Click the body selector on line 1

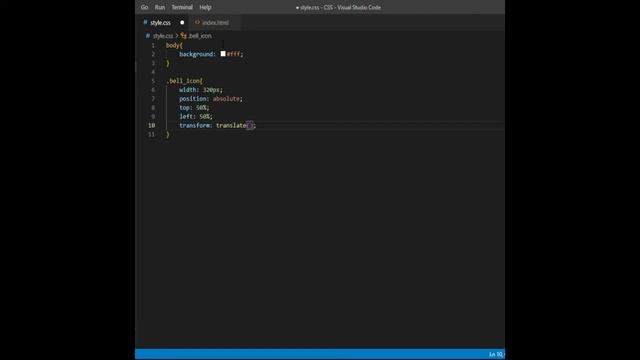pyautogui.click(x=173, y=45)
